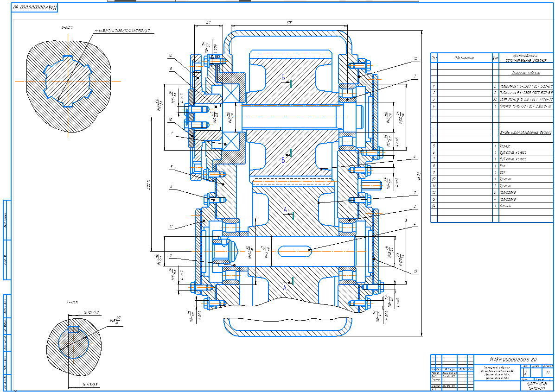Viewport: 555px width, 392px height.
Task: Select the "Покупные изделия" table heading
Action: [526, 73]
